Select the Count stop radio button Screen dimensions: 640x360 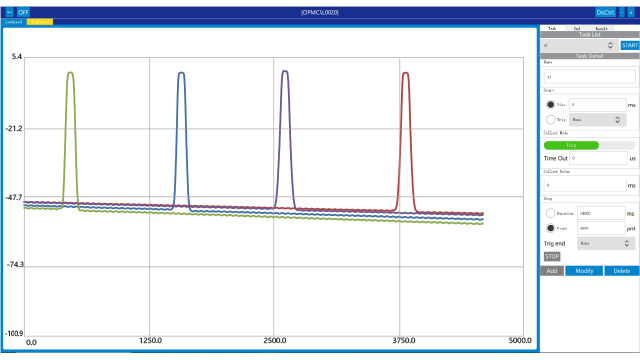coord(550,228)
